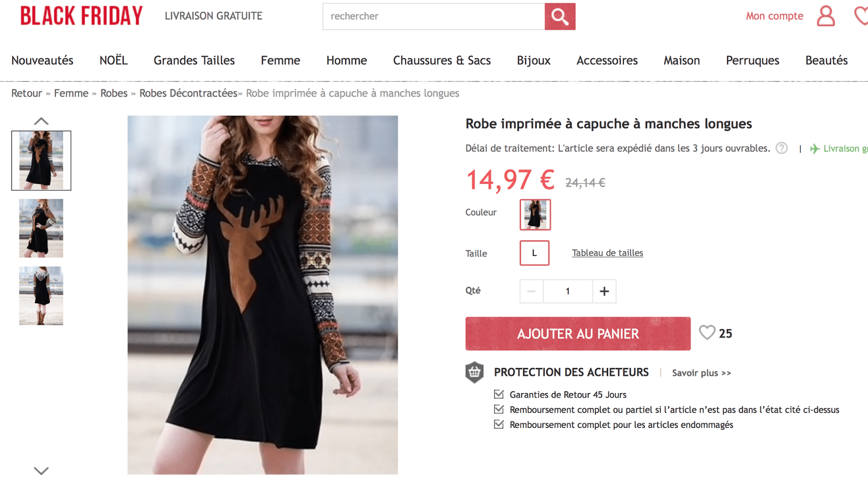Toggle the articles endommagés refund checkbox
This screenshot has width=868, height=488.
(x=499, y=425)
